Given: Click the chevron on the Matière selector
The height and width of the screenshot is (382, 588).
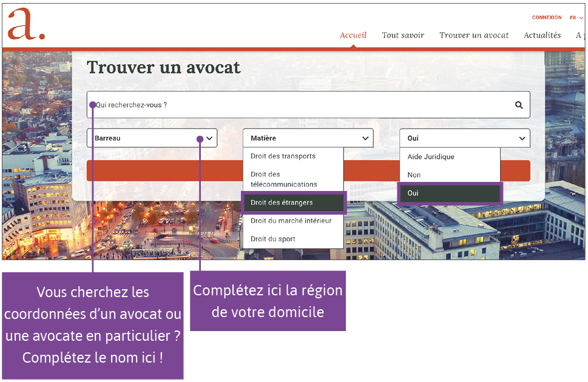Looking at the screenshot, I should [365, 138].
